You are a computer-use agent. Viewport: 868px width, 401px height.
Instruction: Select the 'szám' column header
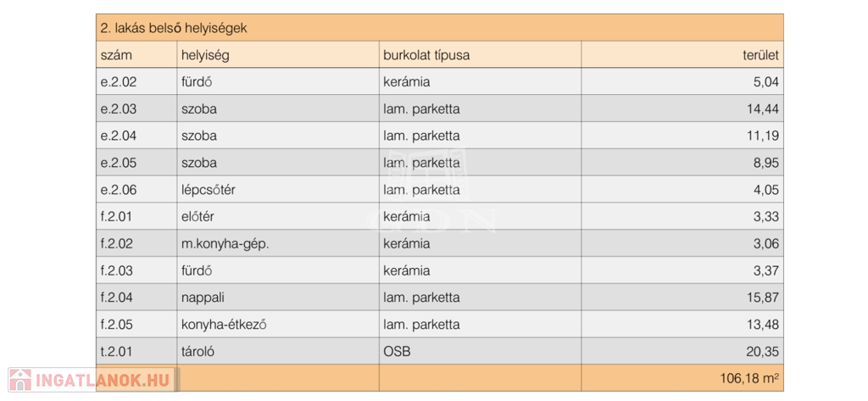(116, 55)
